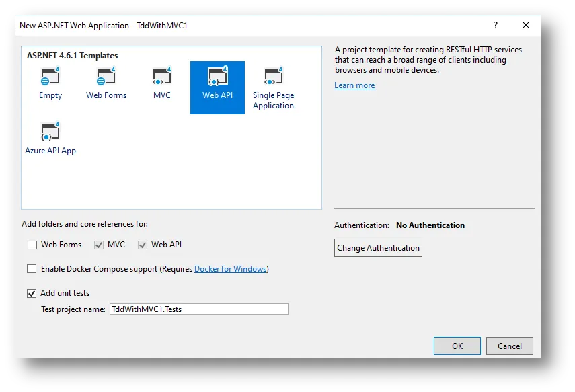The width and height of the screenshot is (575, 392).
Task: Click the ASP.NET 4.6.1 Templates heading
Action: pos(72,56)
